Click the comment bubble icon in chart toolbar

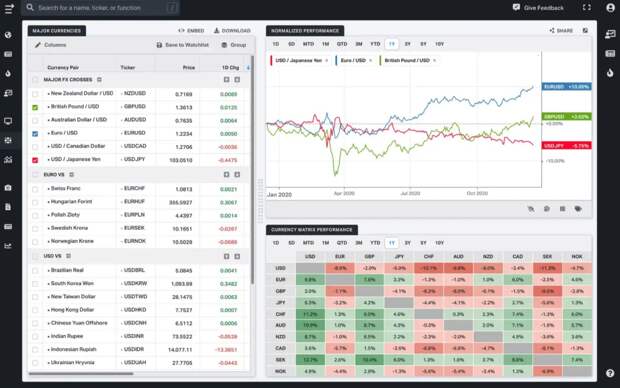pos(546,209)
